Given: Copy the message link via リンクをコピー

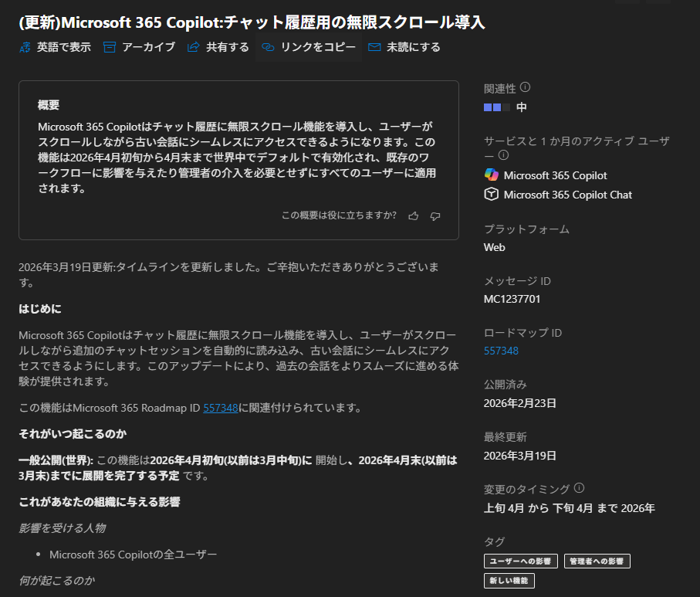Looking at the screenshot, I should point(309,47).
